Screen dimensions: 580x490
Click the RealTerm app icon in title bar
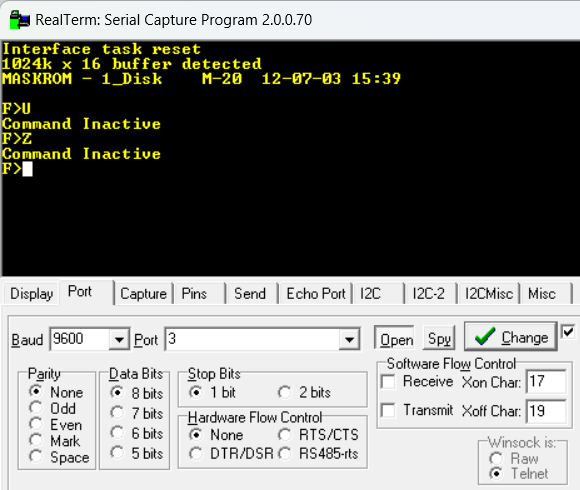(x=20, y=20)
